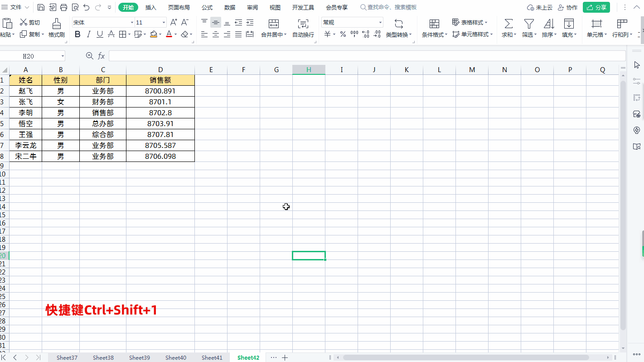Click the 排序 sort icon
The width and height of the screenshot is (644, 362).
tap(549, 24)
